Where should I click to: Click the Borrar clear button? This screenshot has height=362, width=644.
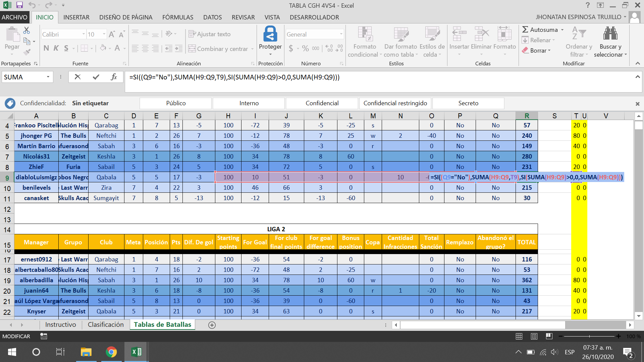pos(536,50)
